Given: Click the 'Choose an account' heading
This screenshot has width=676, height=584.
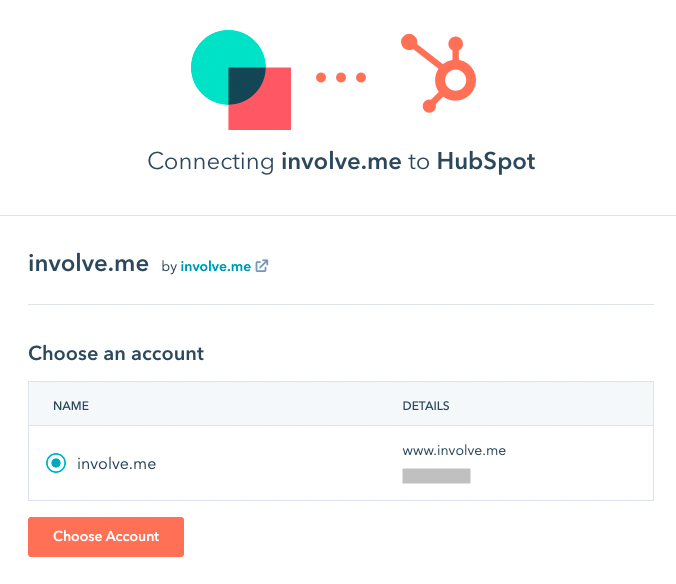Looking at the screenshot, I should 116,353.
